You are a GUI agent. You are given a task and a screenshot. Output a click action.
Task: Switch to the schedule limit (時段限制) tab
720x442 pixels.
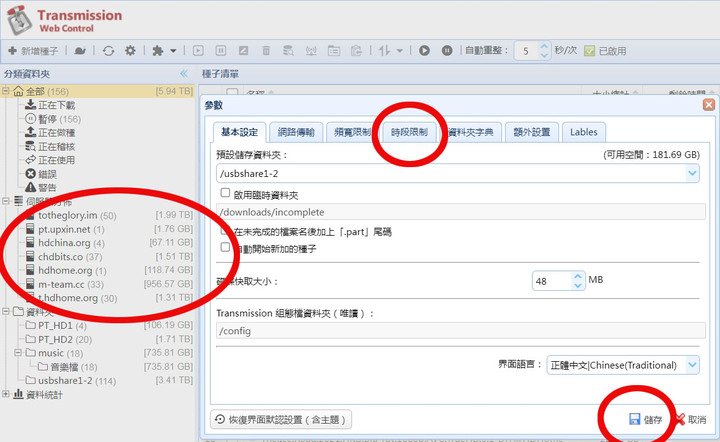[x=409, y=132]
